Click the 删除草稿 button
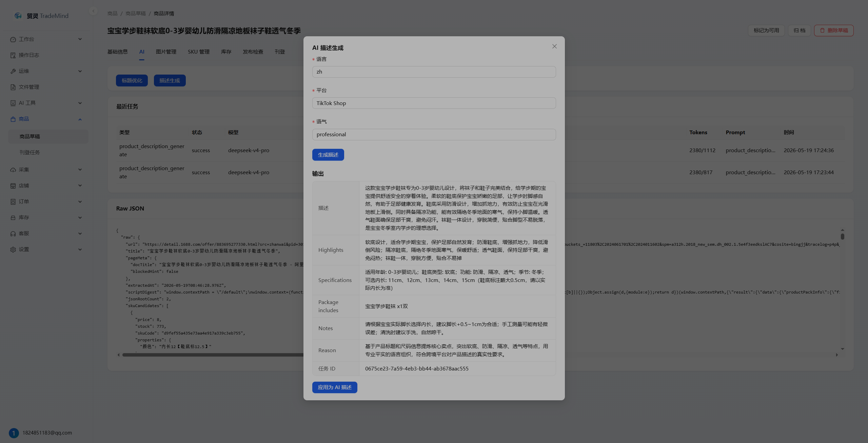Image resolution: width=868 pixels, height=443 pixels. (x=834, y=31)
